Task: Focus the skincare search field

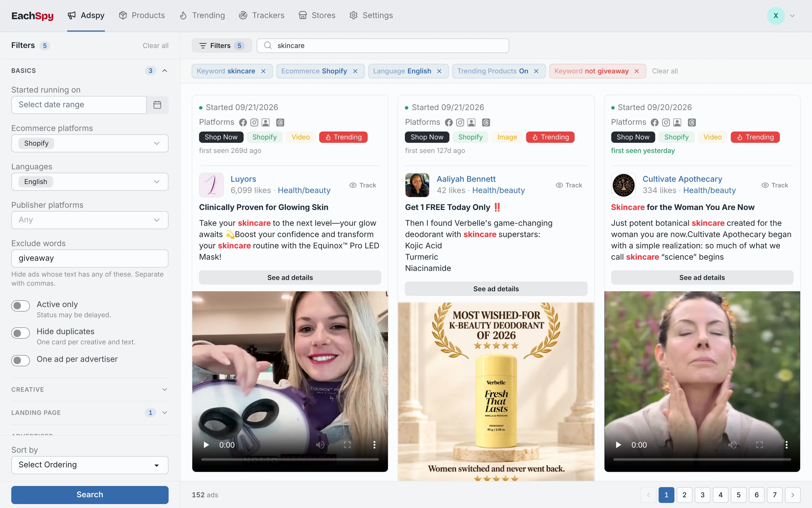Action: tap(383, 46)
